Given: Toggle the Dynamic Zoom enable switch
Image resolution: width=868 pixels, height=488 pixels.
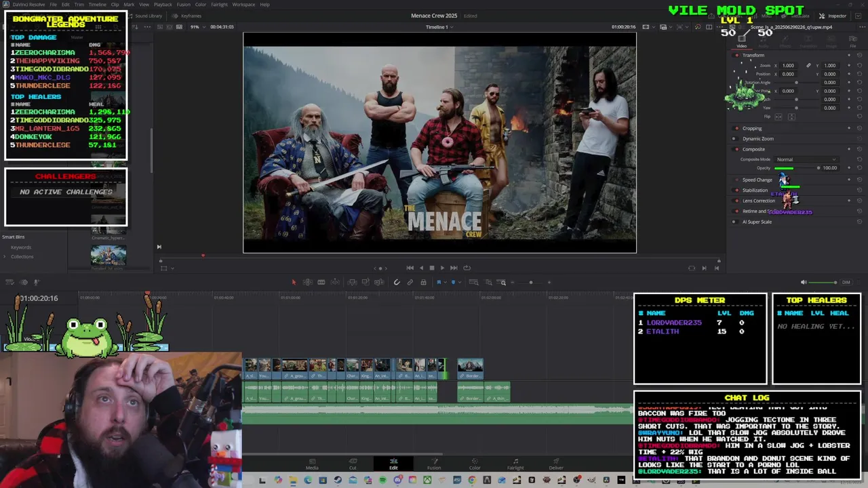Looking at the screenshot, I should click(x=736, y=138).
